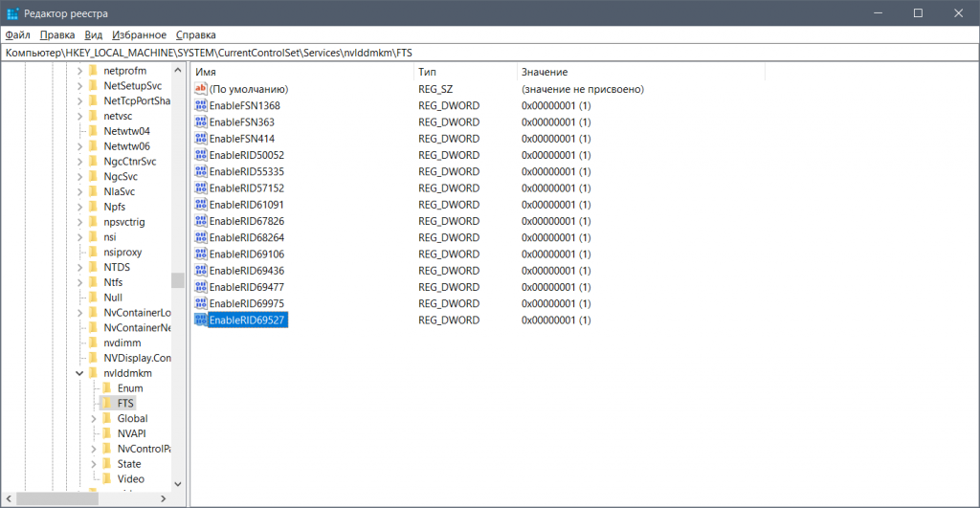Click the DWORD icon of EnableRID69527
This screenshot has height=508, width=980.
point(201,320)
